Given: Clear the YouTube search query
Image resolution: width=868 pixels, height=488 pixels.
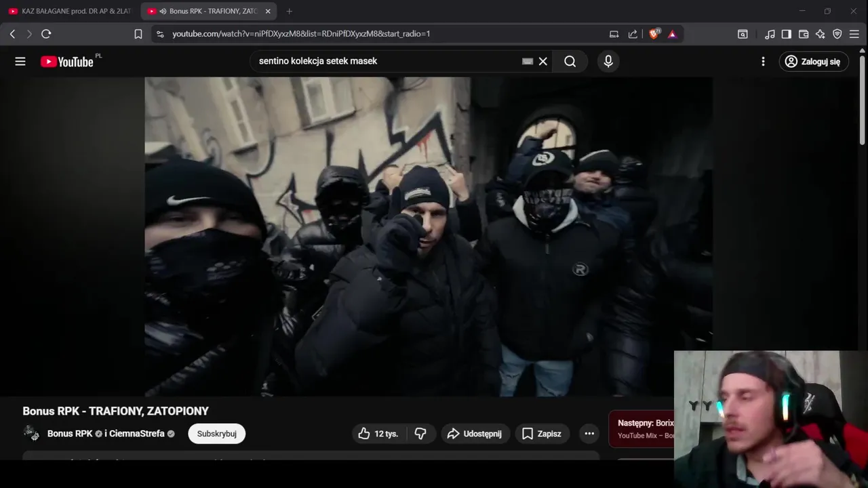Looking at the screenshot, I should tap(543, 62).
